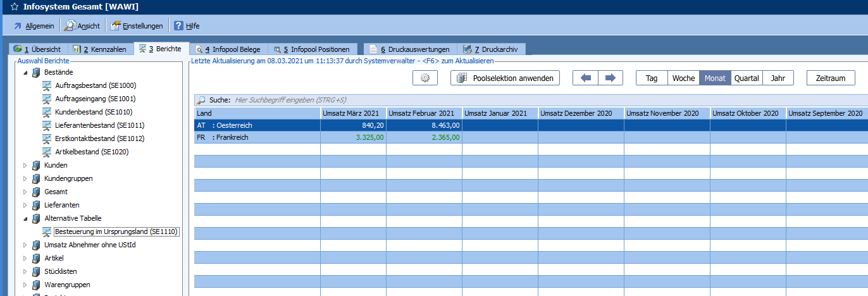Click Poolselektion anwenden button

point(505,78)
